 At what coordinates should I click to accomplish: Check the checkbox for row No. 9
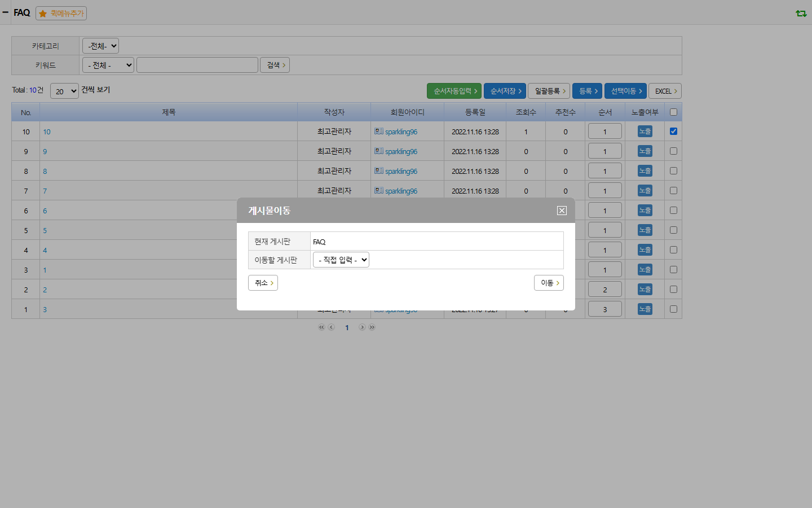click(673, 151)
